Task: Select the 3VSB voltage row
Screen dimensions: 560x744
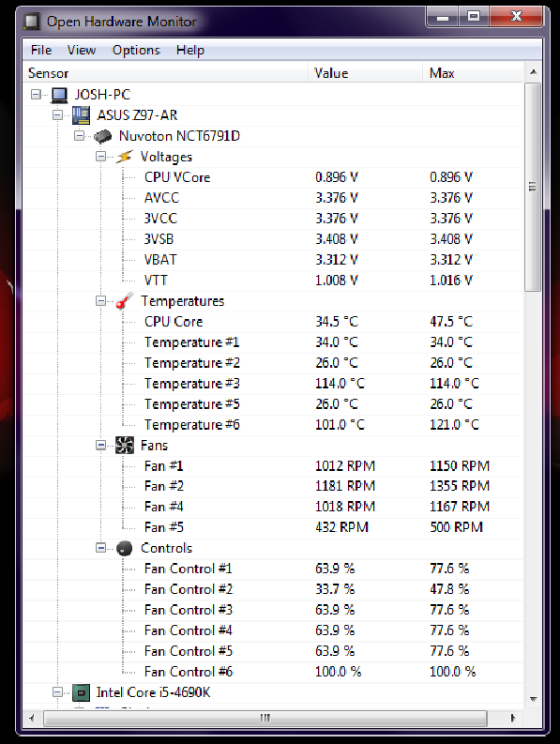Action: point(274,239)
